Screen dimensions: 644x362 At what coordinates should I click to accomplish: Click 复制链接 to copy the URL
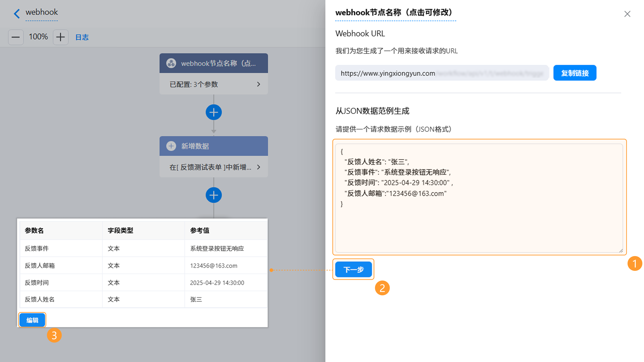[x=575, y=73]
